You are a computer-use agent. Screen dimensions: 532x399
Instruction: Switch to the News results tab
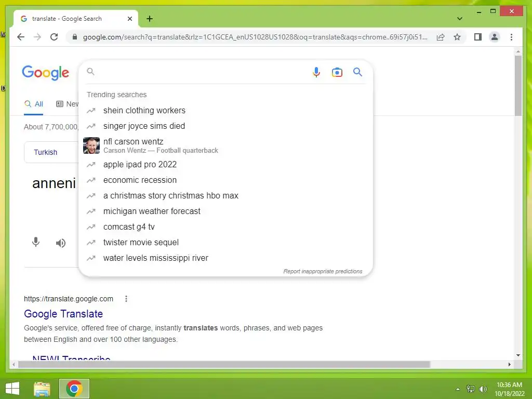point(67,104)
